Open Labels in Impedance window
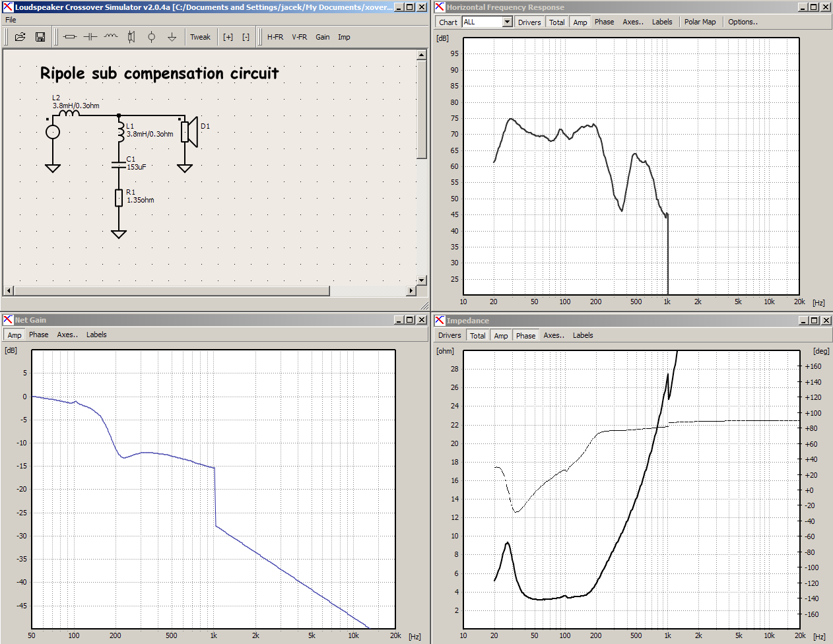This screenshot has width=833, height=644. point(583,335)
